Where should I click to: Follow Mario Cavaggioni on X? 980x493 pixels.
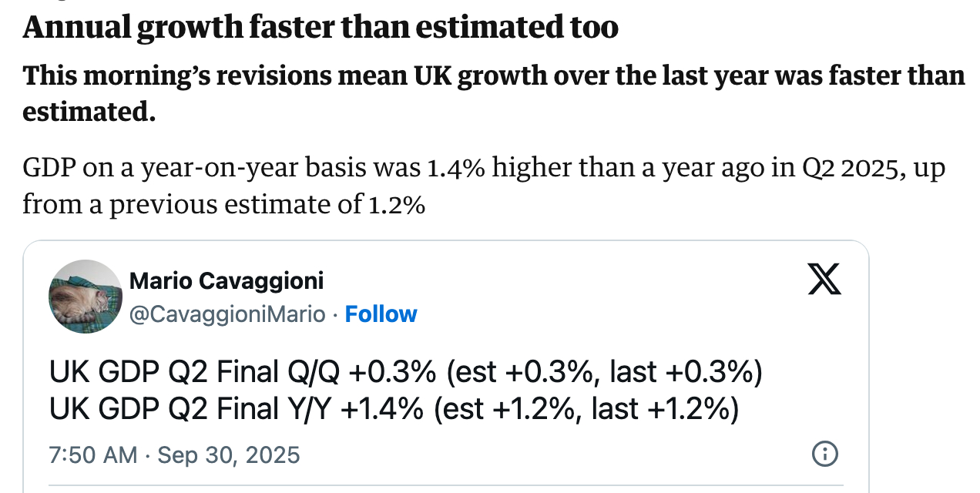(381, 314)
